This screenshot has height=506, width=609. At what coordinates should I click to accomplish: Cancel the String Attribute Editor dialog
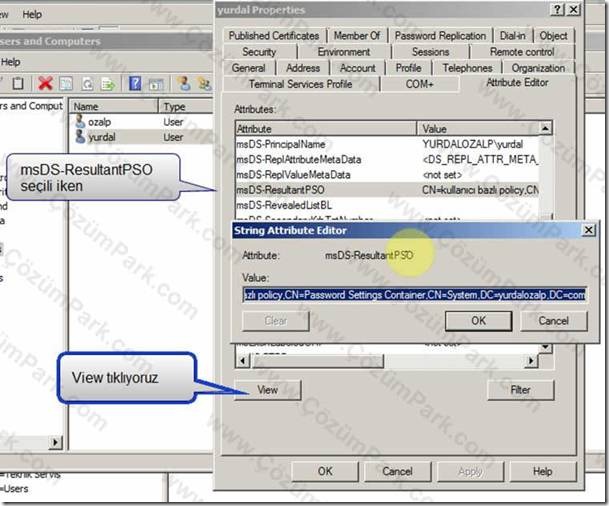click(x=553, y=321)
